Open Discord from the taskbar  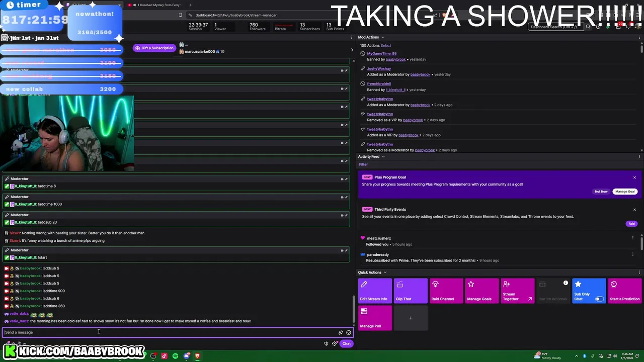(187, 356)
